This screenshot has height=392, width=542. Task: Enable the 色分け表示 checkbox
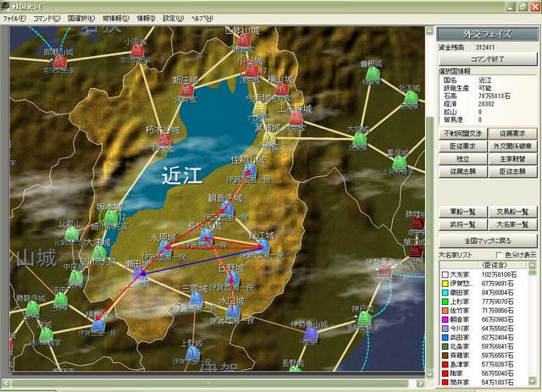click(x=499, y=255)
